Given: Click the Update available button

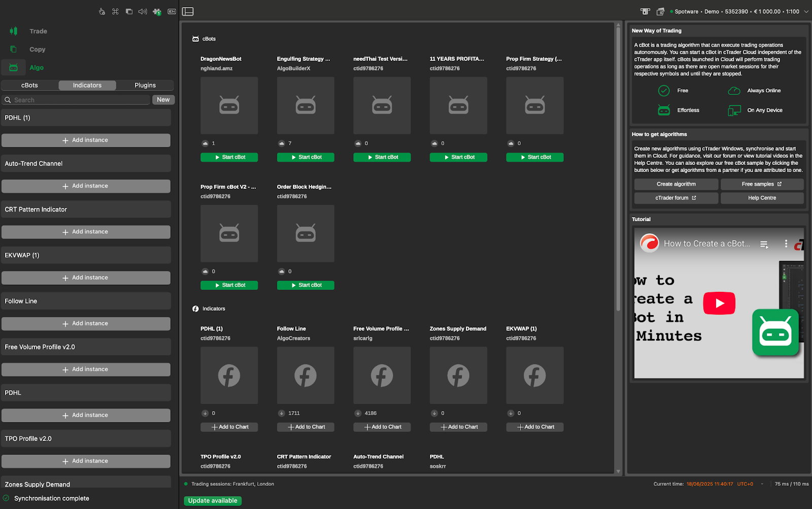Looking at the screenshot, I should pos(213,501).
